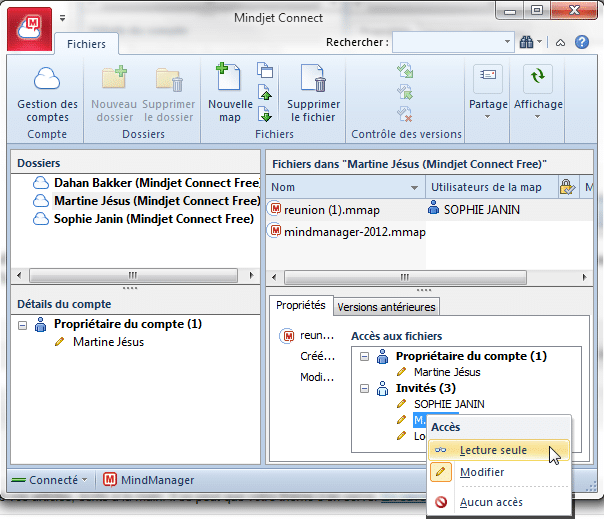Click the cancel check-out icon with red X

[x=405, y=114]
